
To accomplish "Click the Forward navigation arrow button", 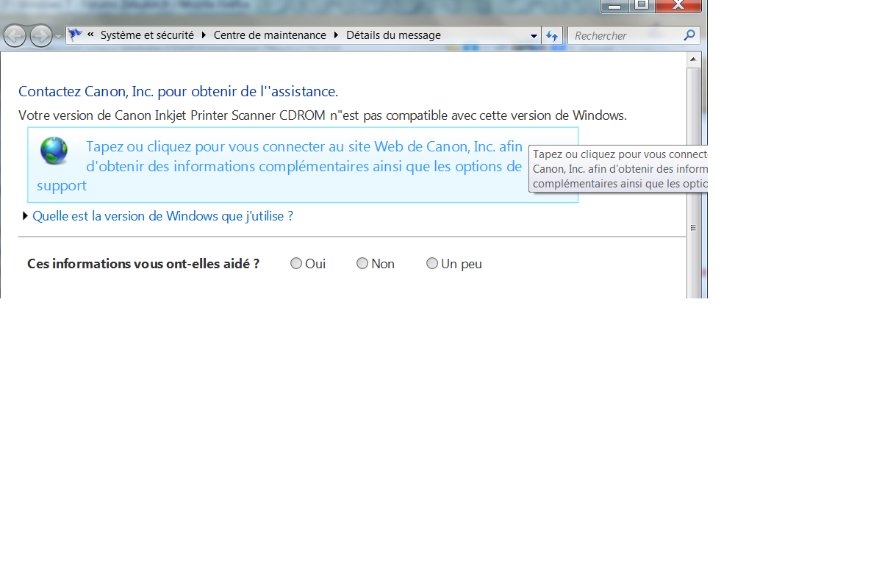I will tap(41, 35).
